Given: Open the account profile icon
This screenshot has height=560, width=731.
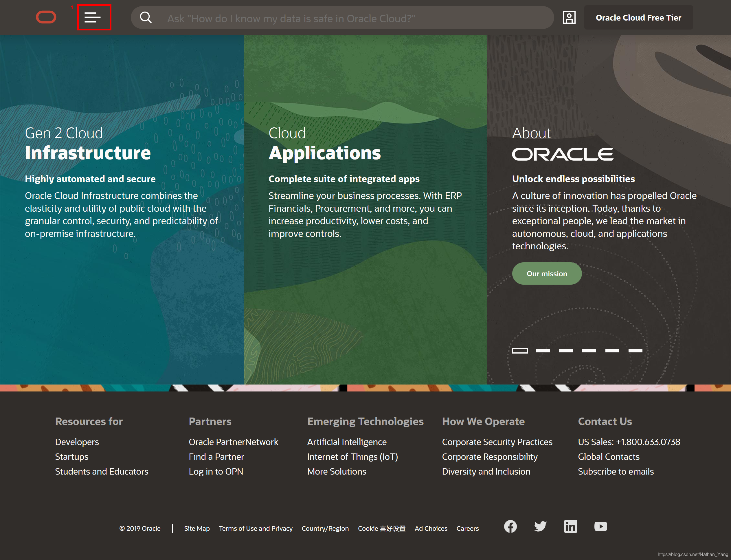Looking at the screenshot, I should 569,17.
